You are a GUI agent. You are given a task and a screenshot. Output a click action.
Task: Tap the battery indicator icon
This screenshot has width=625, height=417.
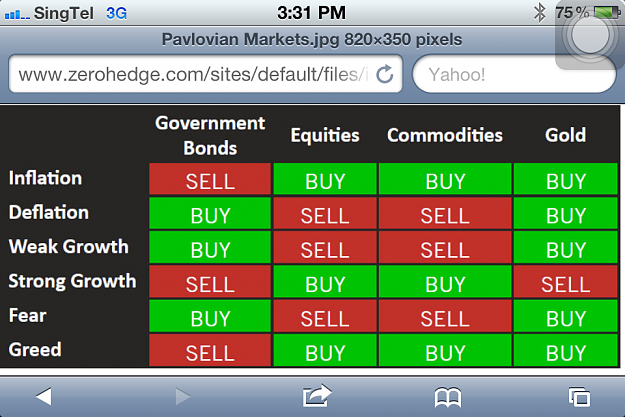[x=607, y=12]
